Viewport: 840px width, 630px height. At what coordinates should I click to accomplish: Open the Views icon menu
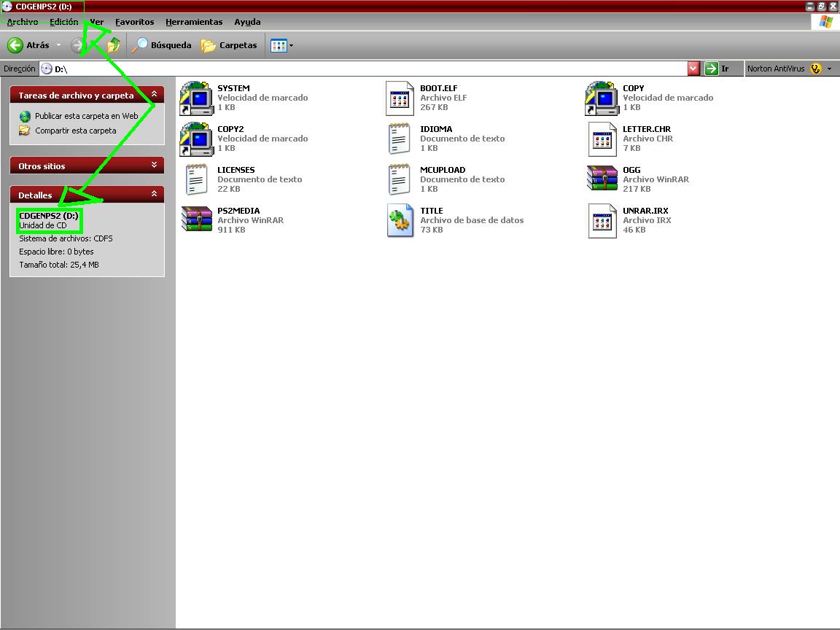coord(281,45)
